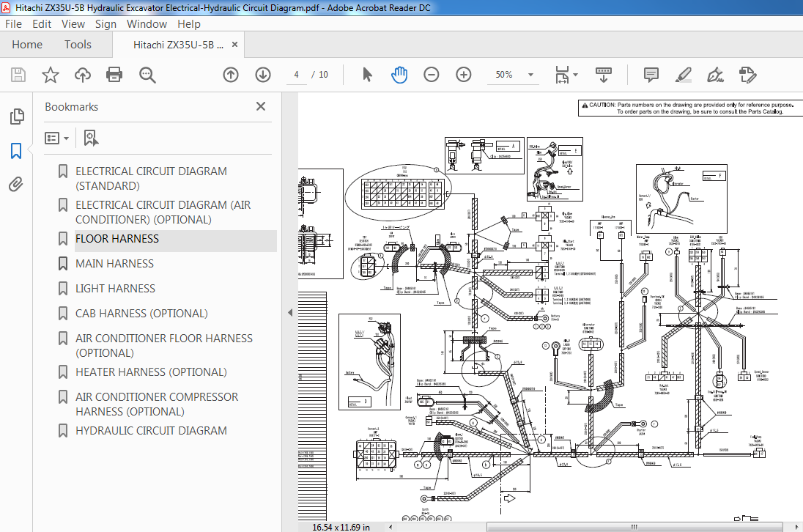Click the Zoom in plus button
The image size is (803, 532).
click(x=464, y=75)
